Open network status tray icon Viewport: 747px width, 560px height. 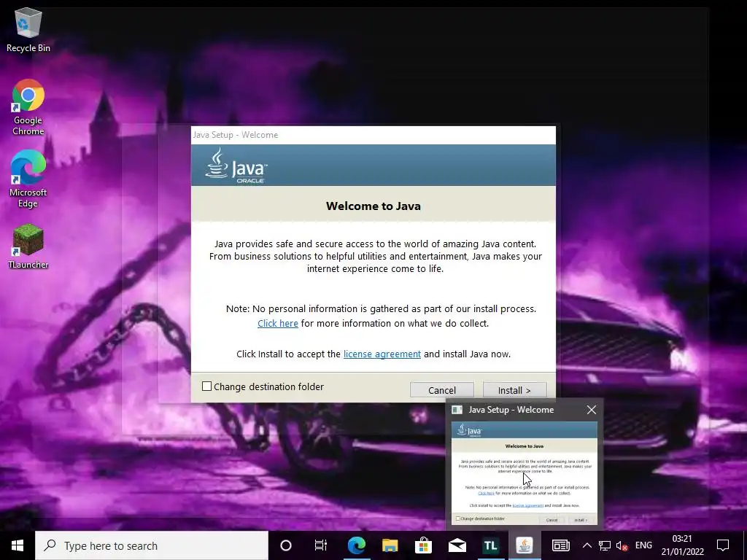click(605, 545)
